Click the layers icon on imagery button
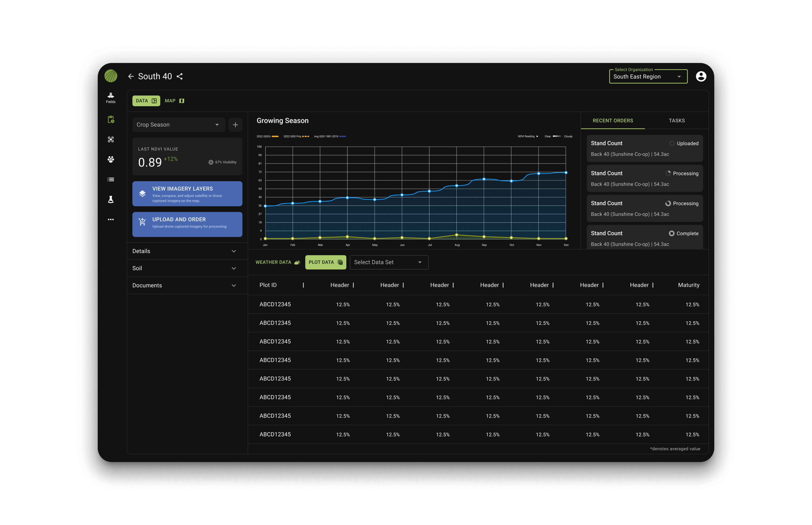Image resolution: width=812 pixels, height=525 pixels. pos(142,194)
